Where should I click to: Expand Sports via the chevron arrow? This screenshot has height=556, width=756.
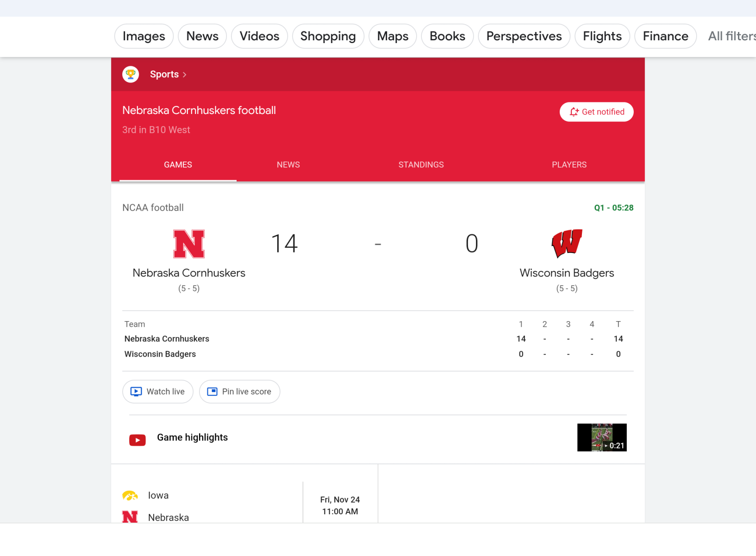185,75
